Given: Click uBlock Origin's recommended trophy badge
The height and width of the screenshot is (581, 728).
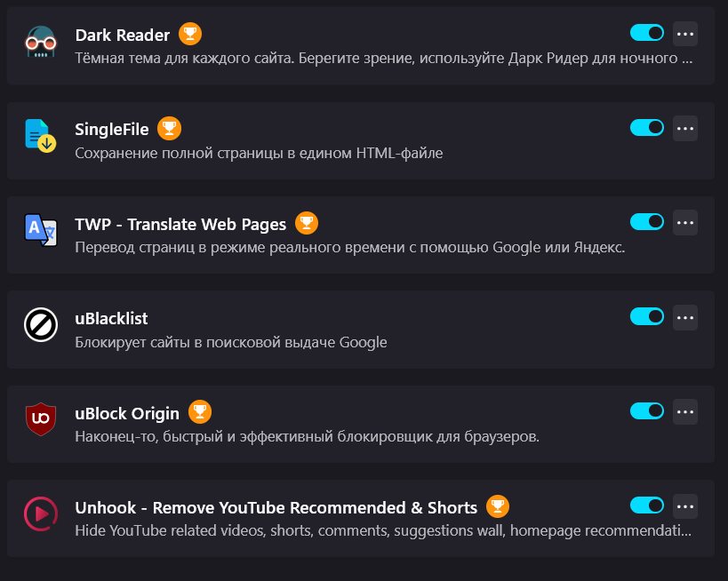Looking at the screenshot, I should [x=200, y=411].
